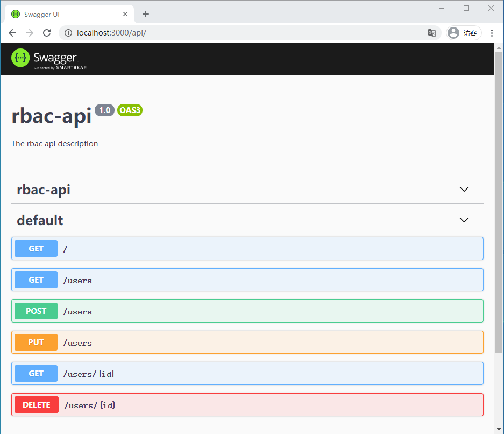Open a new browser tab
The width and height of the screenshot is (504, 434).
[146, 14]
